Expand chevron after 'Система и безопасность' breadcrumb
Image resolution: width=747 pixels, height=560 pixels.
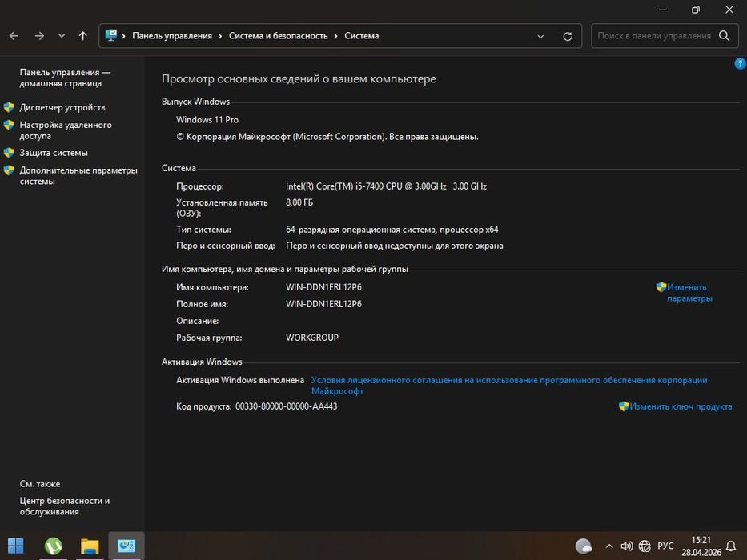click(335, 36)
